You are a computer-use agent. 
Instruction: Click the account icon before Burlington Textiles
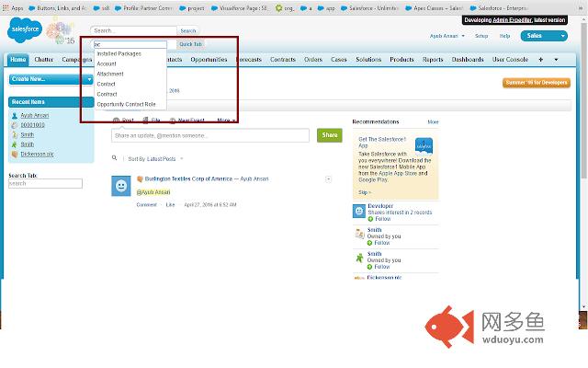[140, 178]
